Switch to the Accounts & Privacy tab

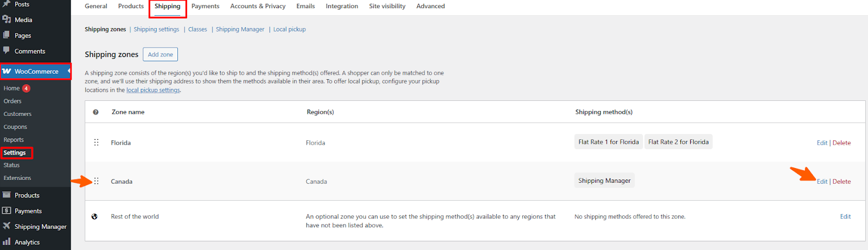[x=258, y=6]
